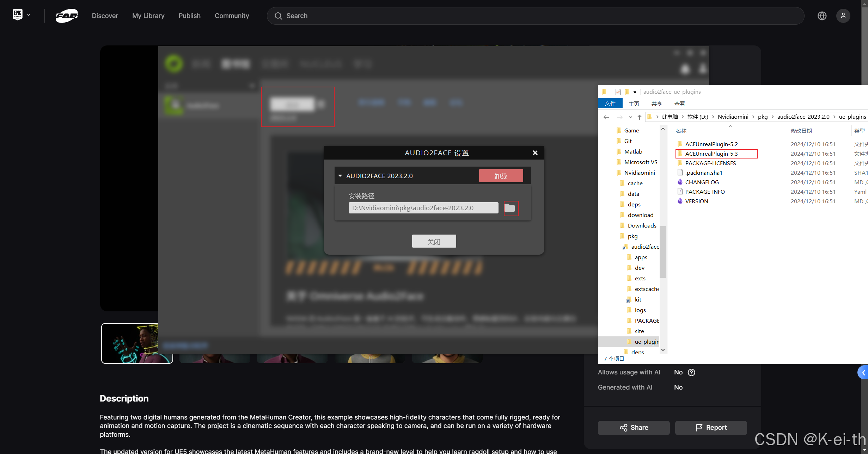868x454 pixels.
Task: Close the AUDIO2FACE settings dialog with X
Action: pyautogui.click(x=535, y=153)
